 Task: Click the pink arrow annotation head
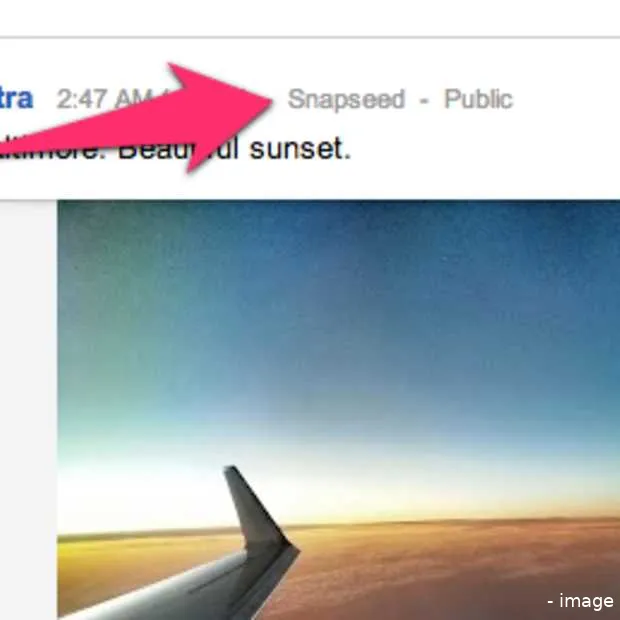coord(221,113)
